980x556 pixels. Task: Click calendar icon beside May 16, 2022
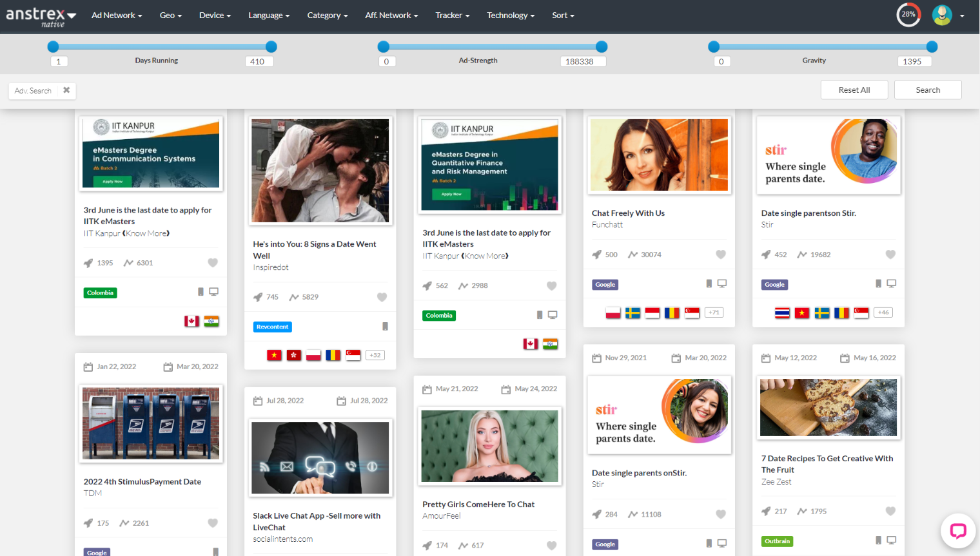tap(845, 358)
